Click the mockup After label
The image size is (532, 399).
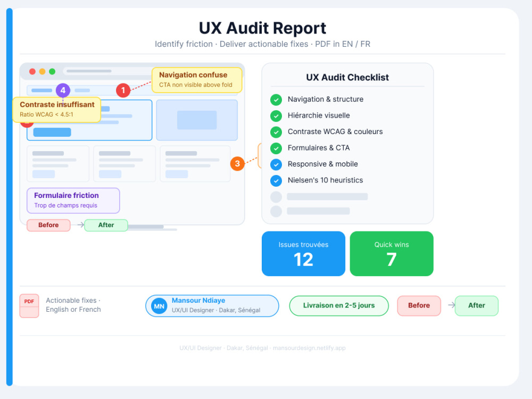tap(106, 225)
